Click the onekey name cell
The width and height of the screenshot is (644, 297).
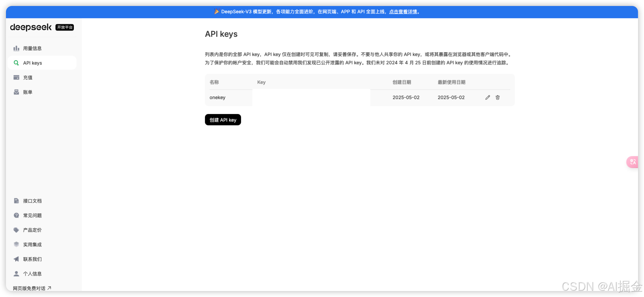218,98
